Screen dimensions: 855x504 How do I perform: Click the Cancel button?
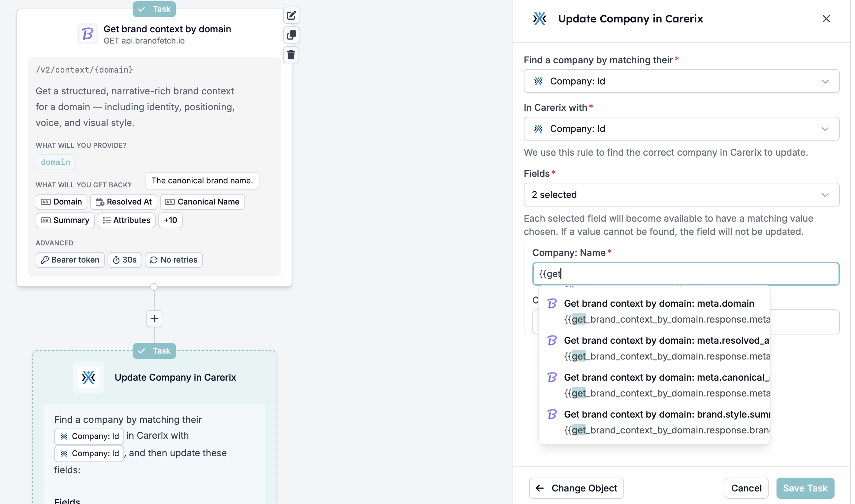click(x=746, y=488)
